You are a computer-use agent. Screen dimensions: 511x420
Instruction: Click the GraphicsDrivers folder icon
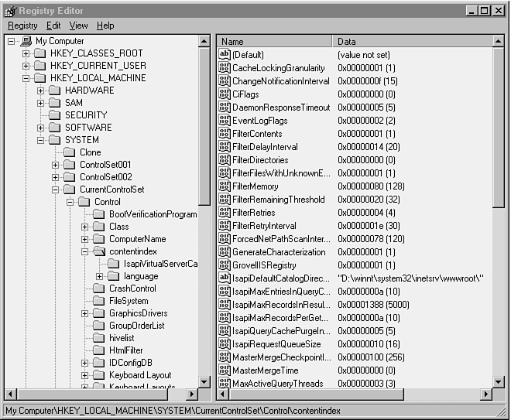click(99, 313)
